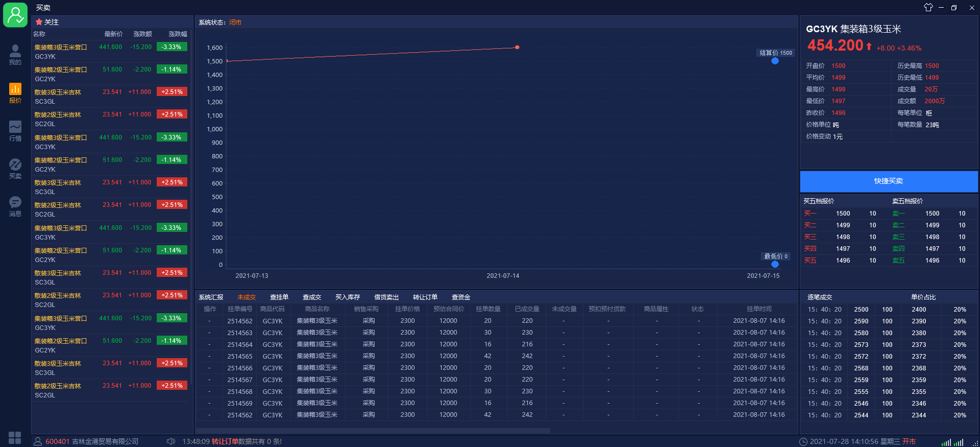Click the 2021-07-14 date axis label
Screen dimensions: 980x447
click(503, 276)
